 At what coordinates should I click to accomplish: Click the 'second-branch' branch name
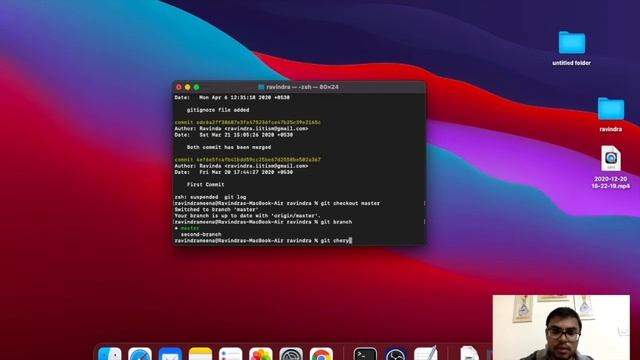point(201,235)
